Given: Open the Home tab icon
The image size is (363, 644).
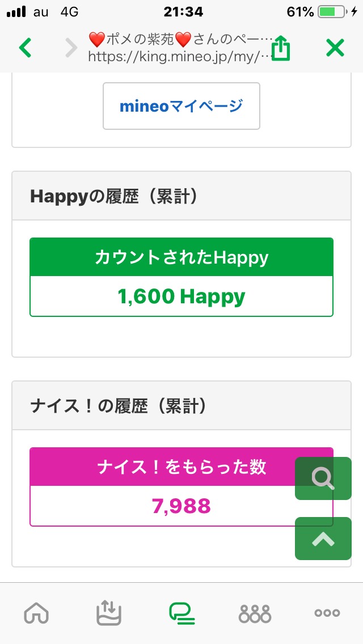Looking at the screenshot, I should coord(36,613).
